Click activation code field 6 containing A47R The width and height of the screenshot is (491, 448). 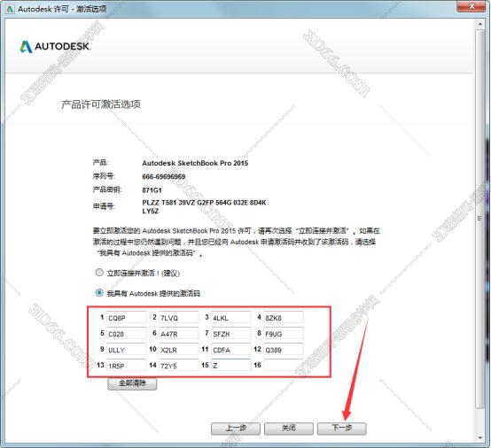pyautogui.click(x=178, y=334)
